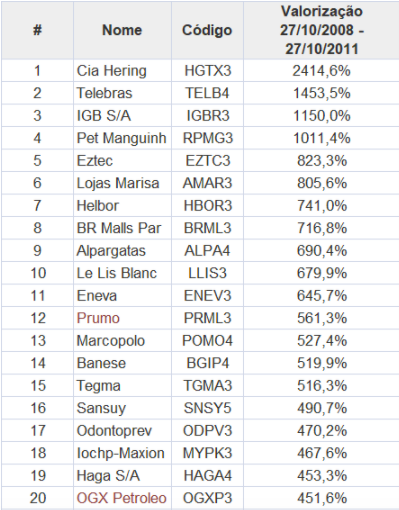Select the Nome column header
The height and width of the screenshot is (510, 399).
coord(122,30)
